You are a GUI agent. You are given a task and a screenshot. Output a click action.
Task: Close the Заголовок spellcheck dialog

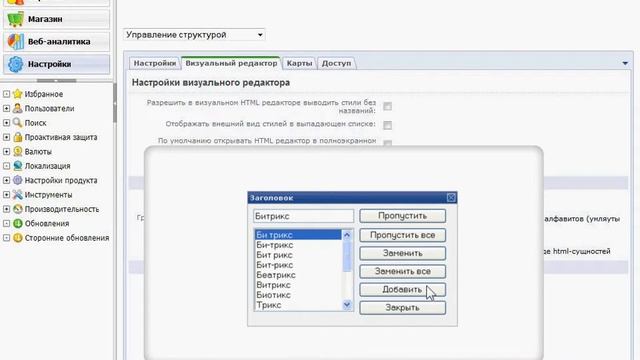[x=451, y=198]
